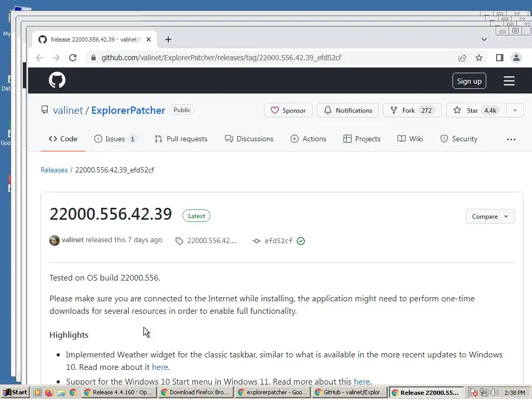This screenshot has height=399, width=532.
Task: Open the Wiki tab
Action: [410, 139]
